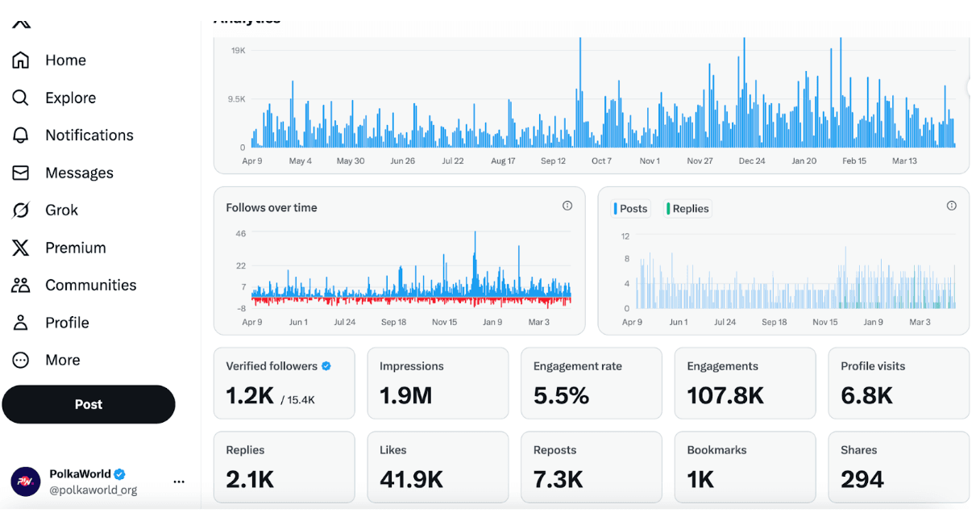This screenshot has height=513, width=980.
Task: Click the Premium X logo icon
Action: point(21,248)
